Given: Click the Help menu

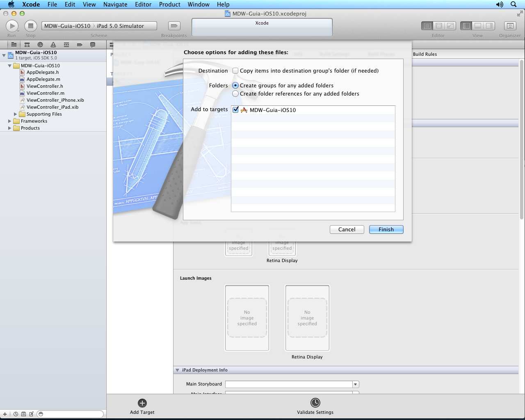Looking at the screenshot, I should tap(223, 5).
